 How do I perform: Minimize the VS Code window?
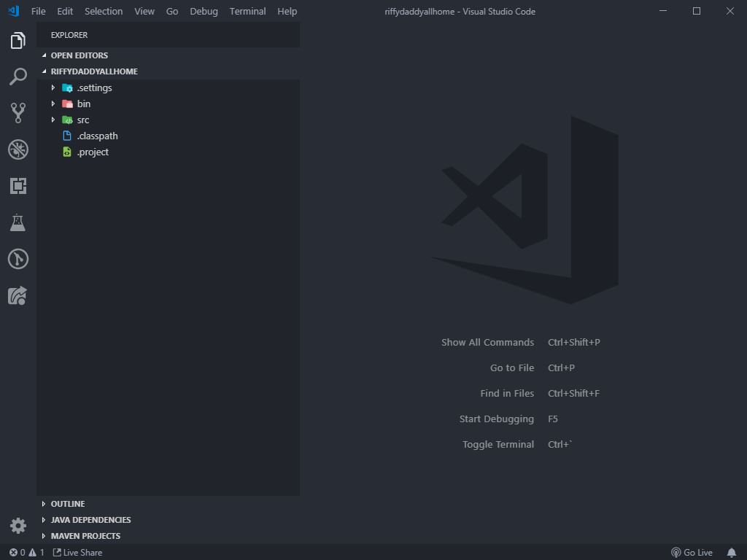(x=662, y=11)
